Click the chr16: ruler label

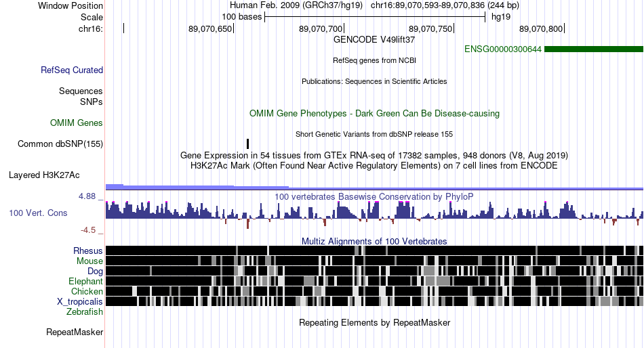coord(91,28)
